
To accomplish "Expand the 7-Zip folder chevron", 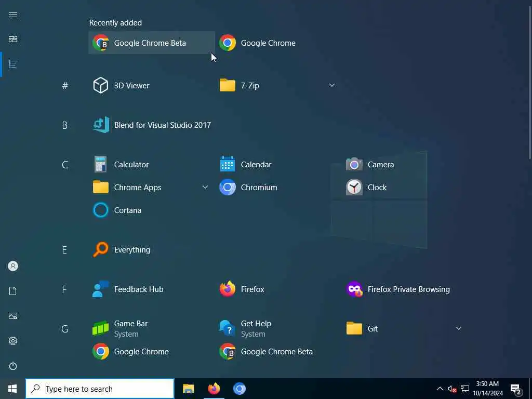I will point(332,85).
